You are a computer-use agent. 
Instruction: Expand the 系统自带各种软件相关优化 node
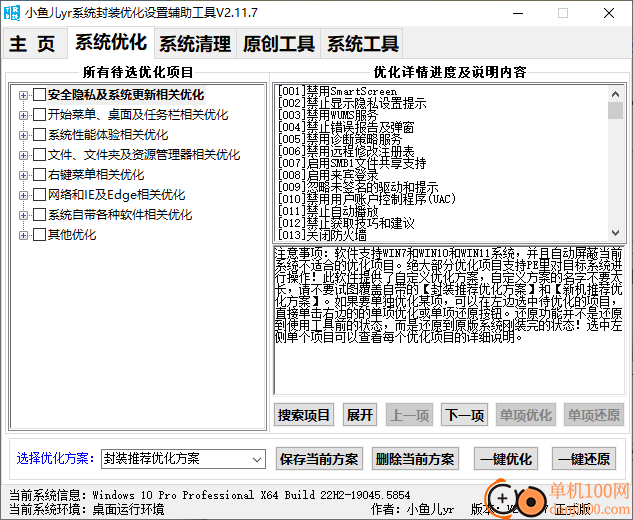23,215
